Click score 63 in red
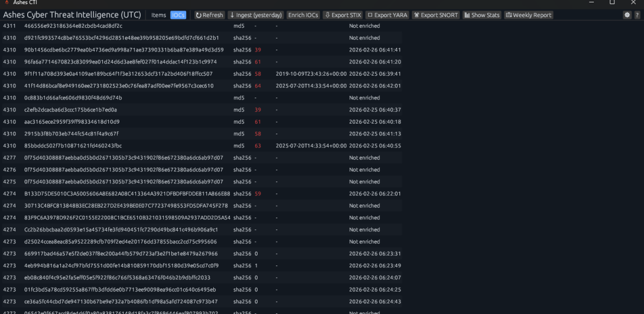The image size is (644, 314). [x=258, y=146]
